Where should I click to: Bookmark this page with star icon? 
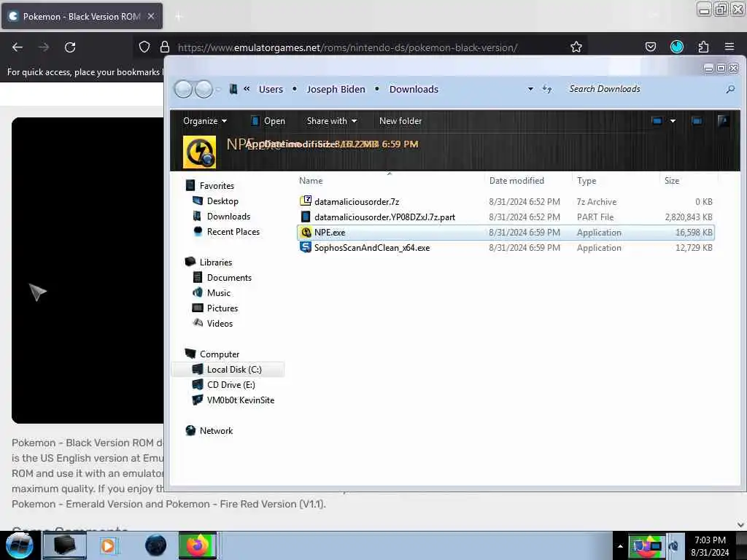pyautogui.click(x=576, y=47)
